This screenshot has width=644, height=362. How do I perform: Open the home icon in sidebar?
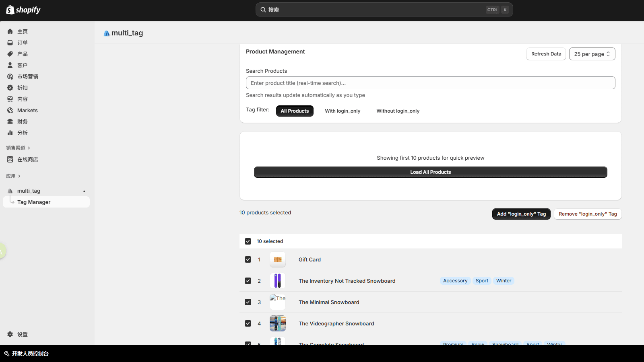[x=10, y=31]
